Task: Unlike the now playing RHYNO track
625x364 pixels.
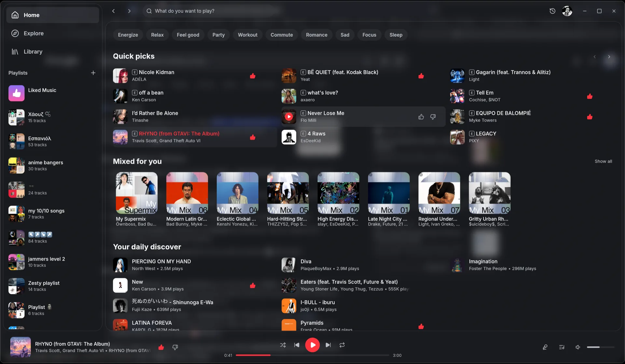Action: [x=161, y=347]
